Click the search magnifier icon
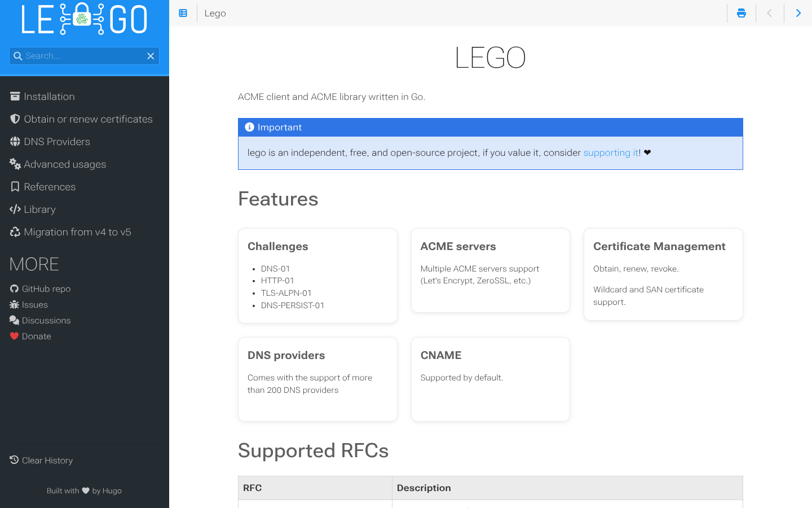The width and height of the screenshot is (812, 508). 18,56
